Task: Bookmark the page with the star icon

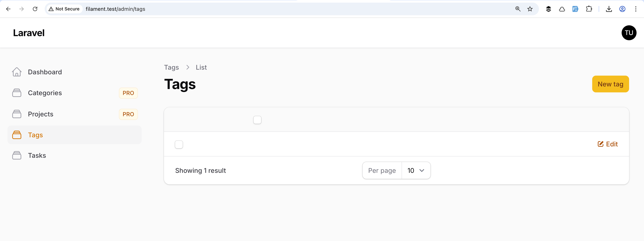Action: point(530,9)
